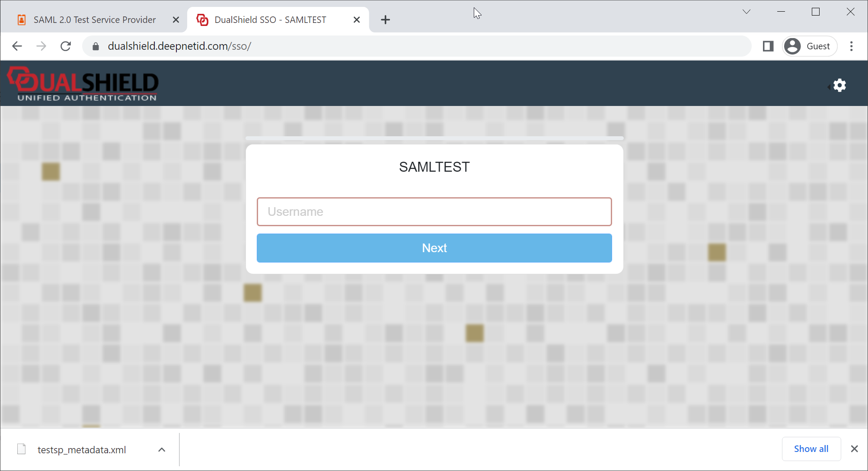This screenshot has height=471, width=868.
Task: Open the DualShield settings gear
Action: click(x=839, y=85)
